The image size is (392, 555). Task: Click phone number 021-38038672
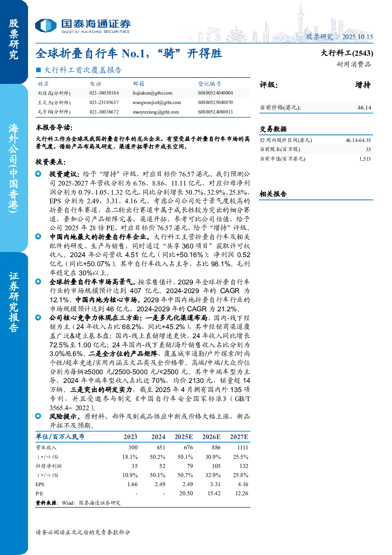[x=104, y=112]
